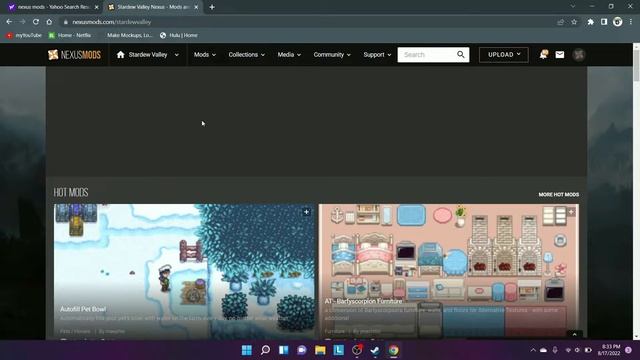Open a new tab with plus button
Viewport: 640px width, 360px height.
point(212,7)
